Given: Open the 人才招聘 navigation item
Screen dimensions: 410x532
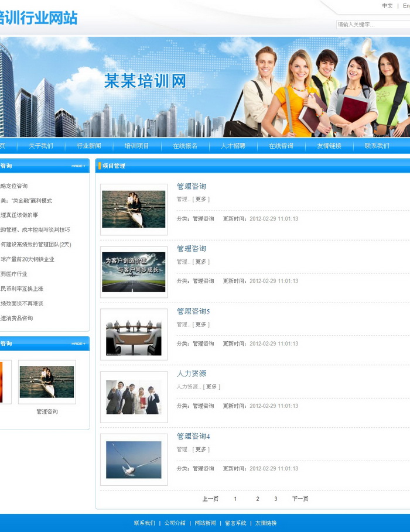Looking at the screenshot, I should click(233, 146).
